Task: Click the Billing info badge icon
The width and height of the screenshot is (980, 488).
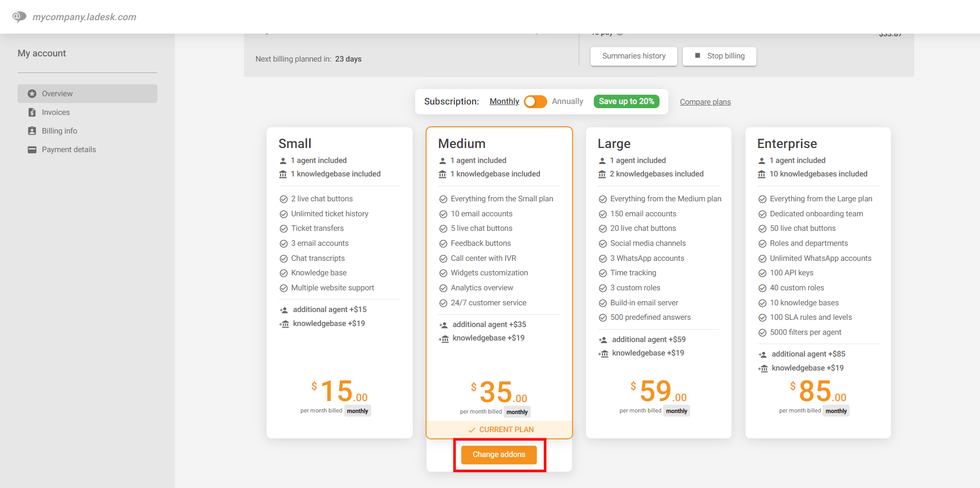Action: [x=32, y=131]
